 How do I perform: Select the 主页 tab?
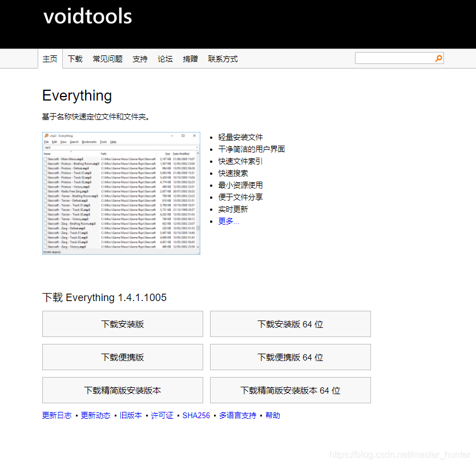50,58
